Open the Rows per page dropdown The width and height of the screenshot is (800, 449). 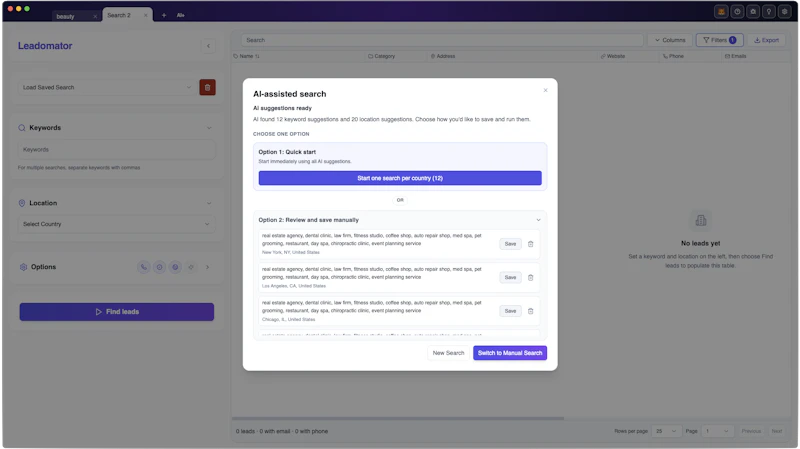click(x=666, y=431)
